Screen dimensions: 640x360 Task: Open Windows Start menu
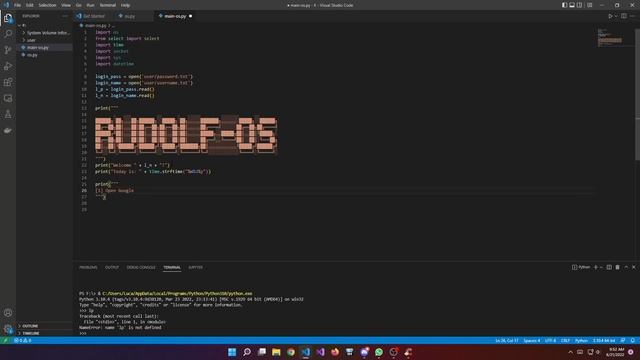[x=232, y=352]
